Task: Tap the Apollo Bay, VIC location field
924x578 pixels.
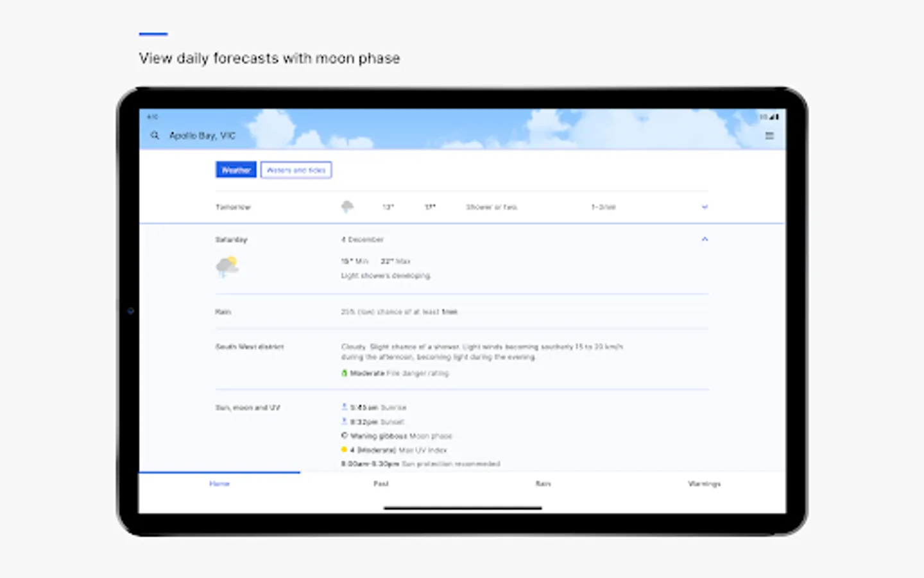Action: pyautogui.click(x=202, y=136)
